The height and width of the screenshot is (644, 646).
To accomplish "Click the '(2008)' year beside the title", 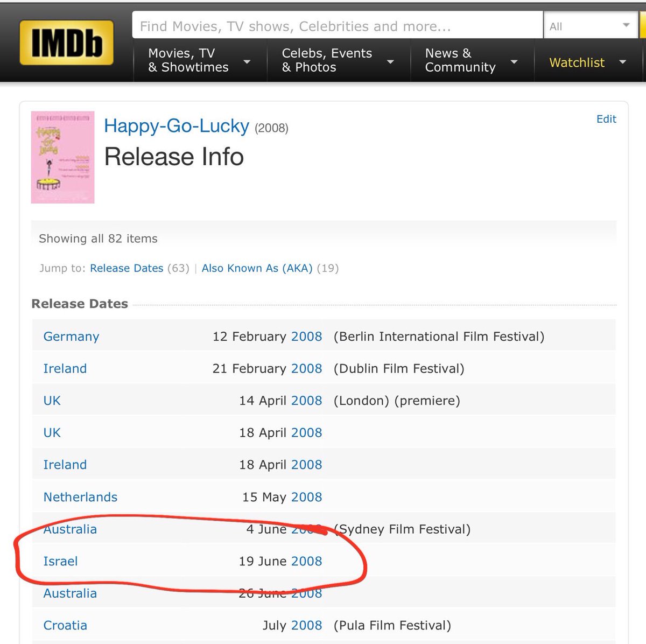I will pos(271,128).
